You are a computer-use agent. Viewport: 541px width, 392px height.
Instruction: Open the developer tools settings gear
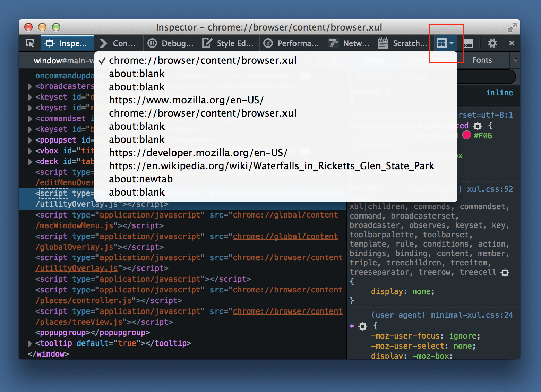click(x=492, y=43)
